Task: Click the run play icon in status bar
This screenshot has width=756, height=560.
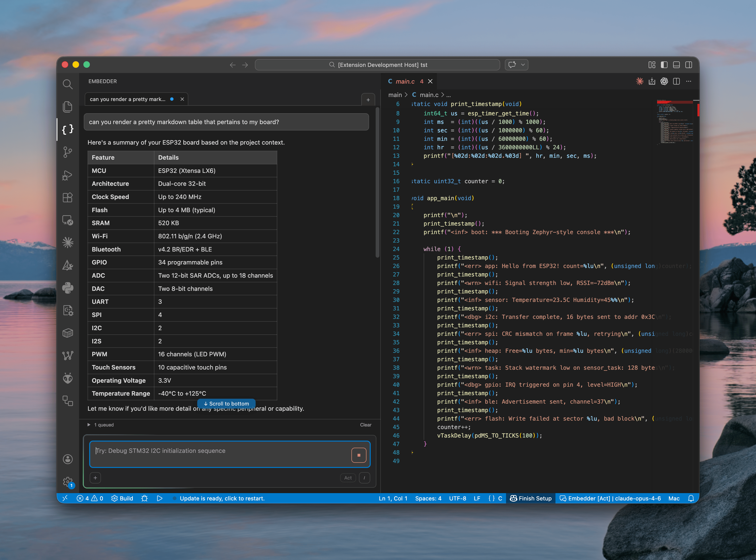Action: [x=160, y=498]
